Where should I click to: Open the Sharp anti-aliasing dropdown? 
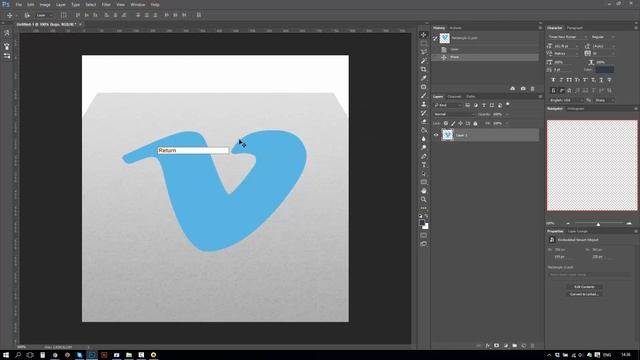tap(604, 100)
